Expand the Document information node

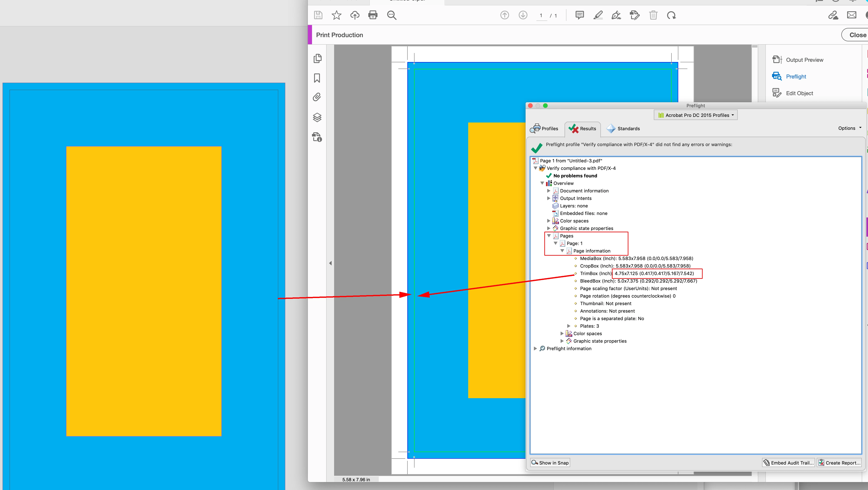(x=548, y=191)
